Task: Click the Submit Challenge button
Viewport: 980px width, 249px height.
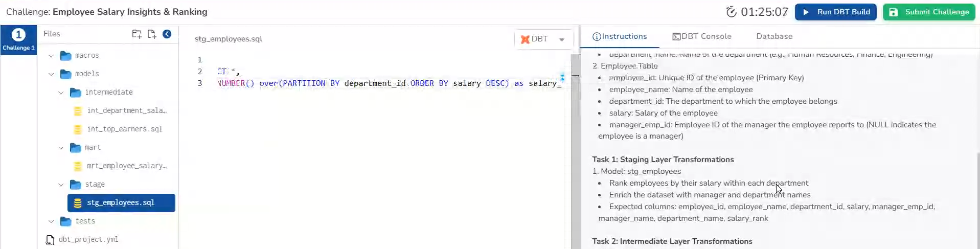Action: pos(928,12)
